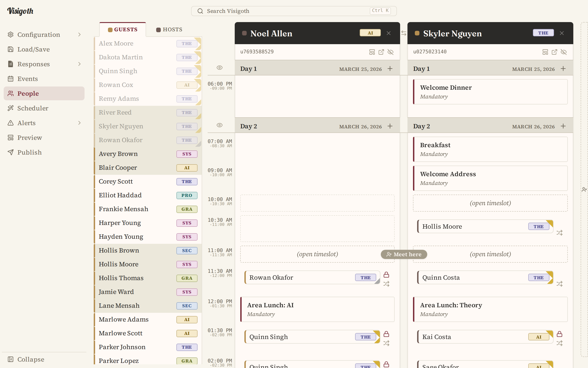Select Elliot Haddad in guest list

click(x=148, y=195)
